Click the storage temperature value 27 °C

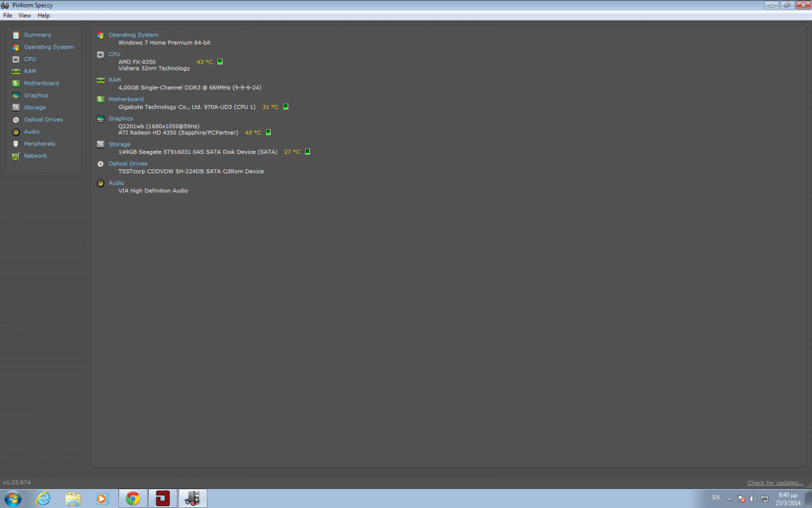tap(292, 152)
